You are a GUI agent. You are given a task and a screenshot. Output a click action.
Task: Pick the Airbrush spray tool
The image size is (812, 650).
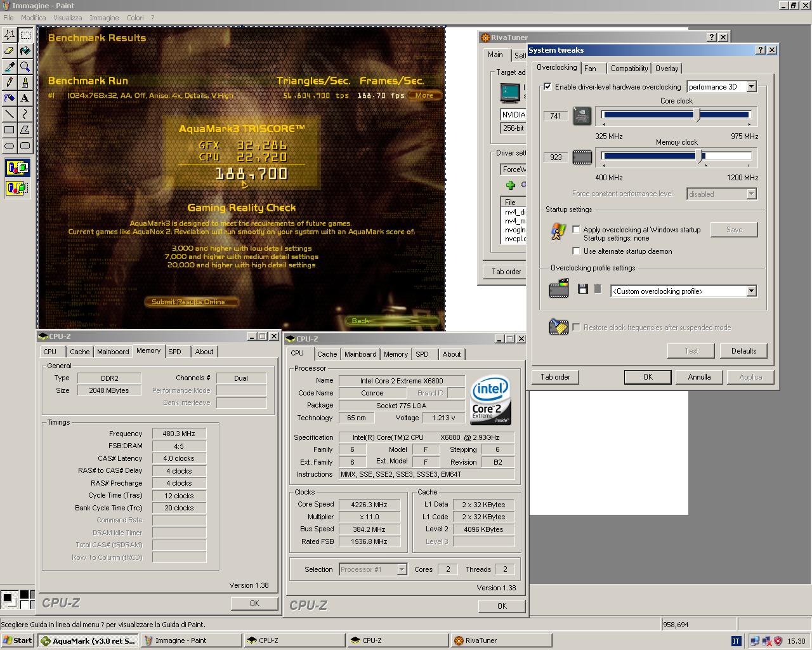(x=10, y=98)
